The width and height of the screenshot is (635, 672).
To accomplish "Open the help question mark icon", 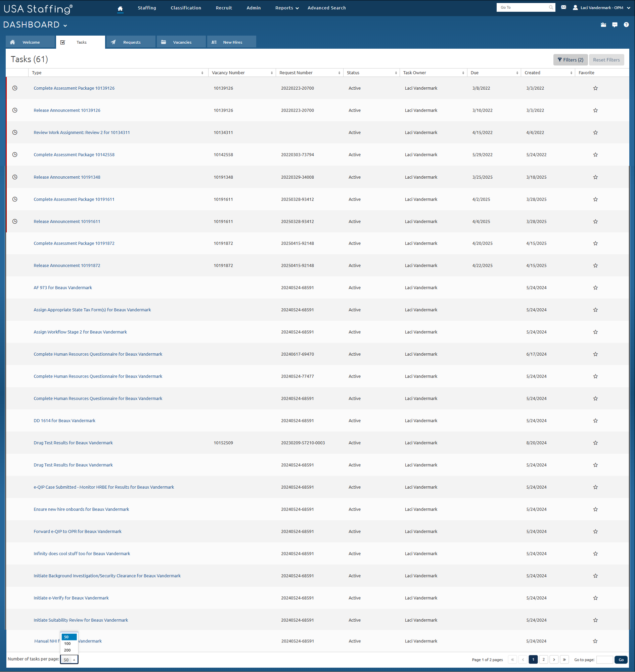I will (626, 25).
